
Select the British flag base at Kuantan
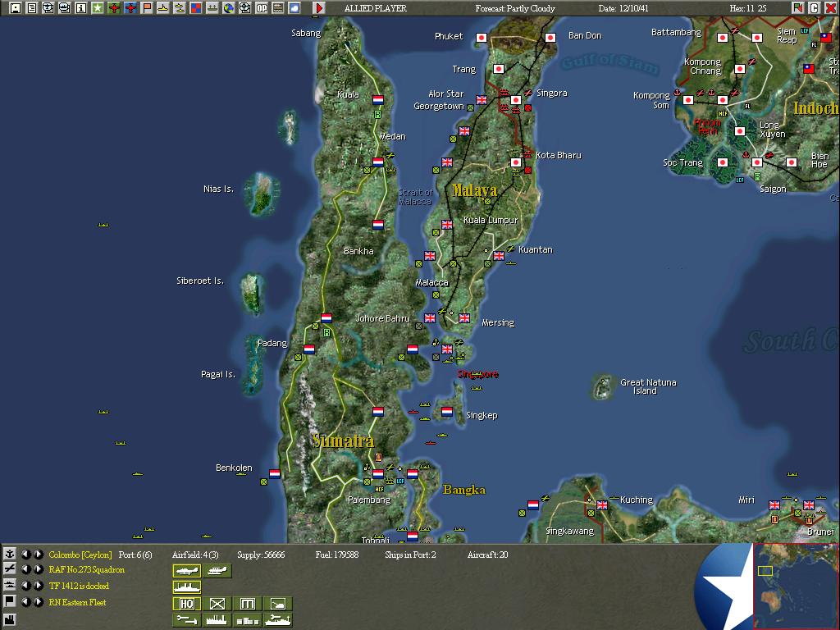click(x=498, y=256)
